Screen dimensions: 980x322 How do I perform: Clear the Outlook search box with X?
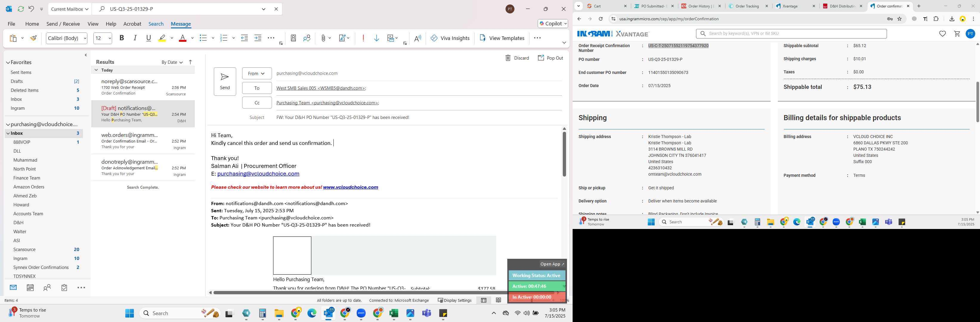(x=276, y=9)
